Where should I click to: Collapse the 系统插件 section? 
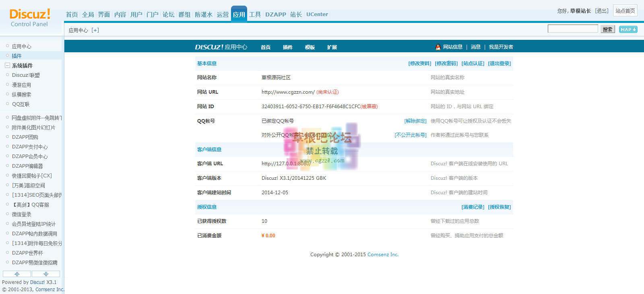coord(7,66)
